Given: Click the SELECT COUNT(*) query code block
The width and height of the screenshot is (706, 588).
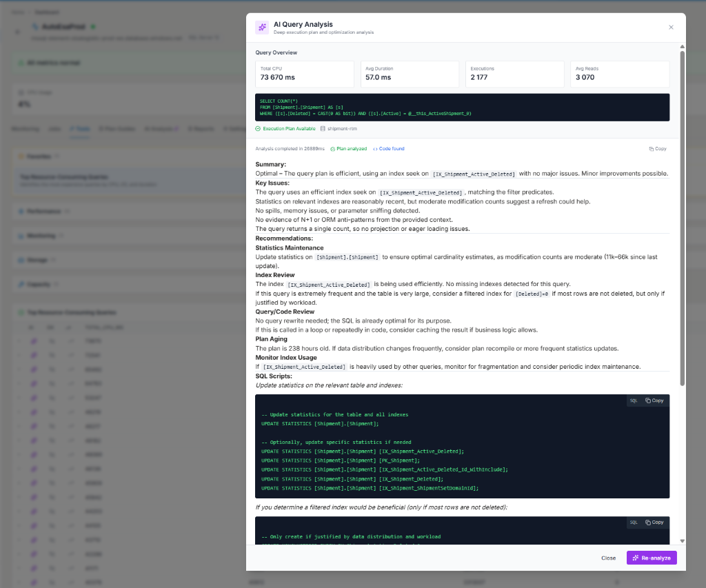Looking at the screenshot, I should 462,107.
